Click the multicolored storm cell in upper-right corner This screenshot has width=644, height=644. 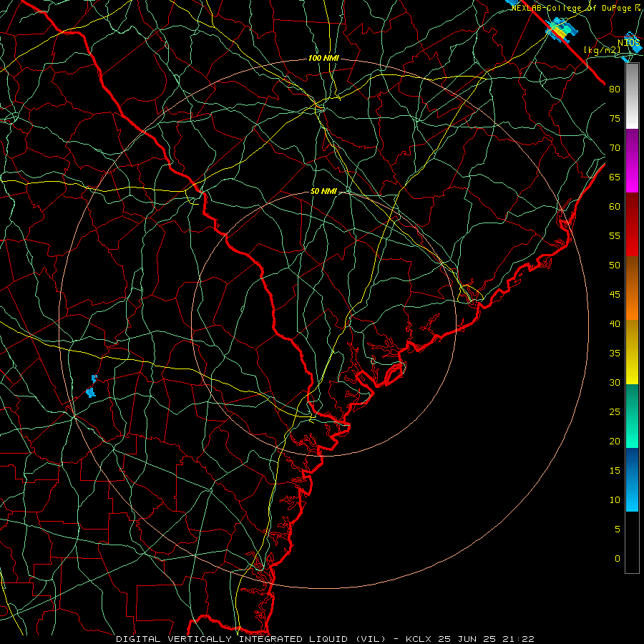561,30
